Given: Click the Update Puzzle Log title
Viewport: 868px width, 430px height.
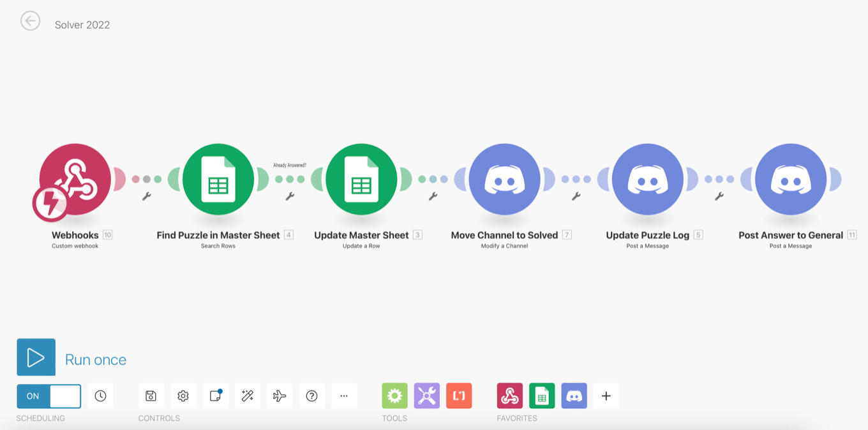Looking at the screenshot, I should pyautogui.click(x=648, y=235).
